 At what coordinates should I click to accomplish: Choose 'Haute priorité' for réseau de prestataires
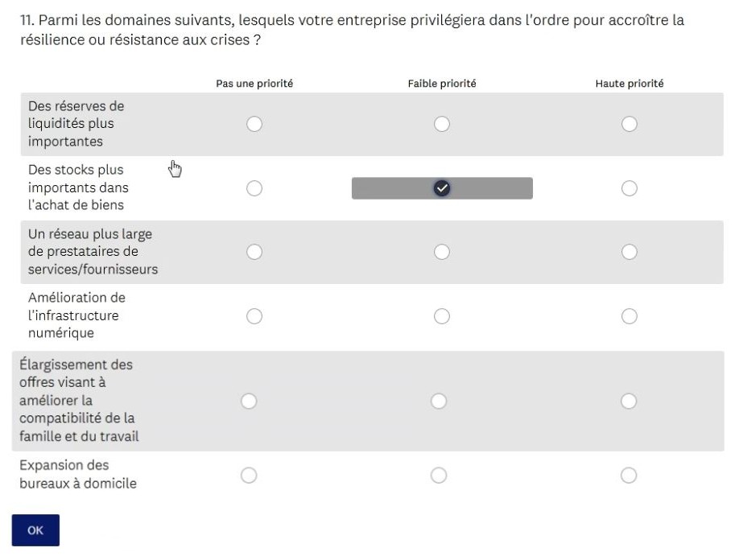630,252
